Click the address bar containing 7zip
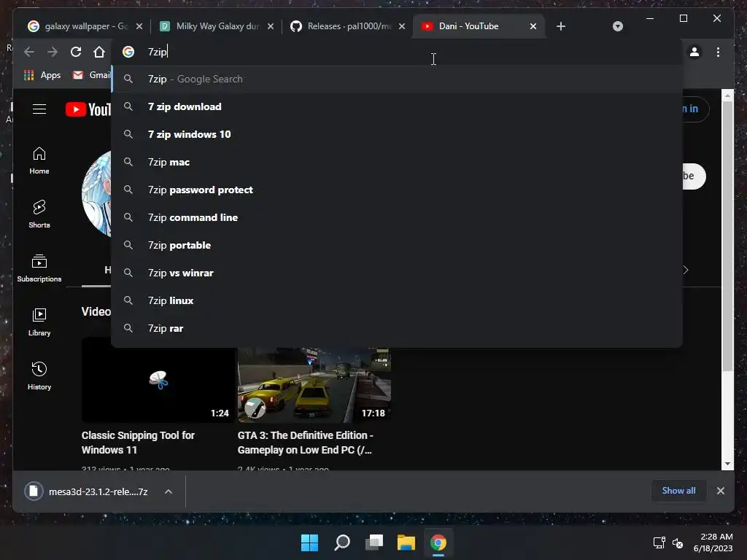 click(396, 52)
